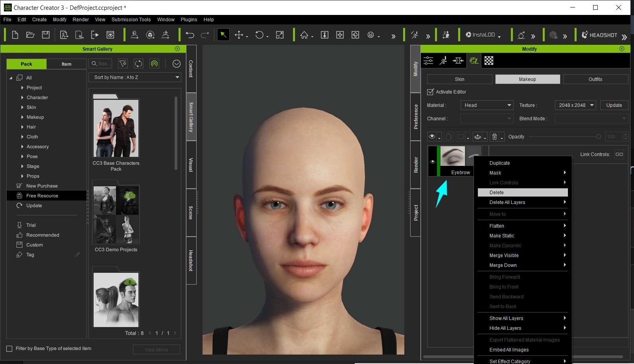
Task: Switch to the Outfits tab button
Action: click(x=595, y=79)
